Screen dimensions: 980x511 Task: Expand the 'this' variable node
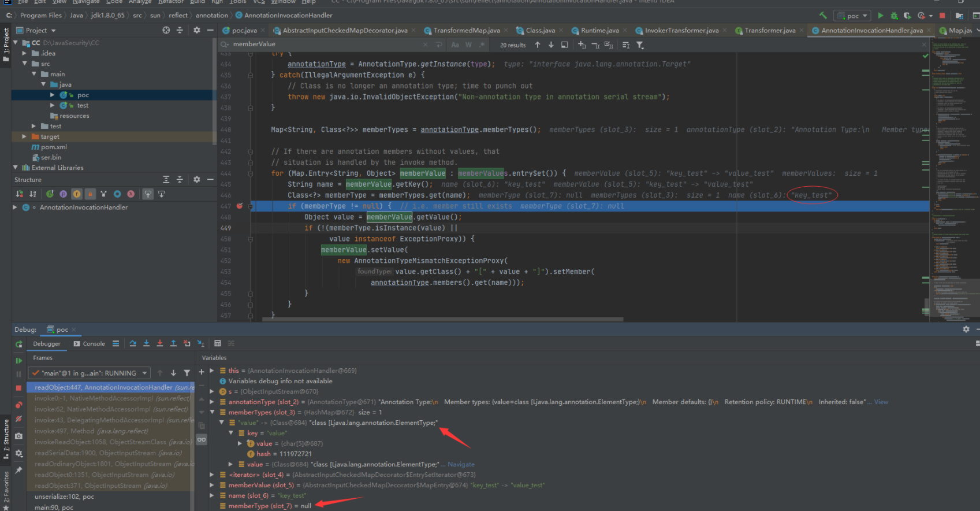coord(212,371)
